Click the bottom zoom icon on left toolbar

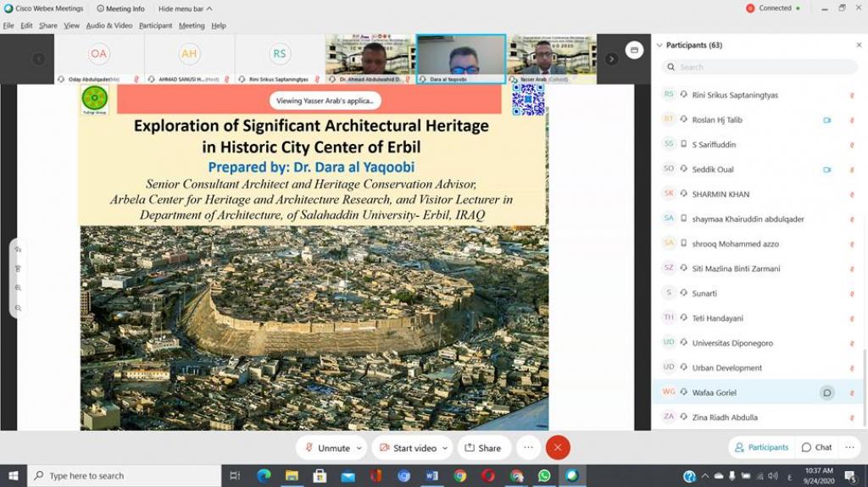(x=18, y=307)
